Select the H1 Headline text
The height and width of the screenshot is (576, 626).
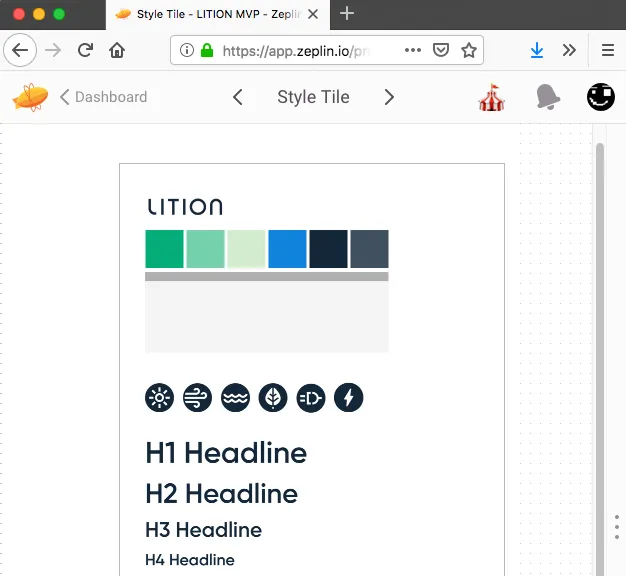click(226, 453)
